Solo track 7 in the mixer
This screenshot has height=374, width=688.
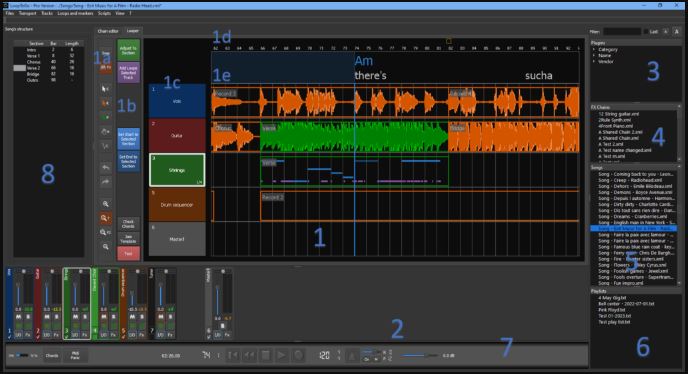tap(170, 317)
